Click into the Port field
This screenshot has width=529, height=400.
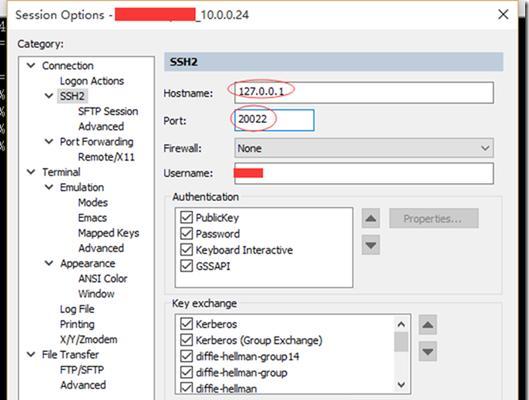(274, 120)
